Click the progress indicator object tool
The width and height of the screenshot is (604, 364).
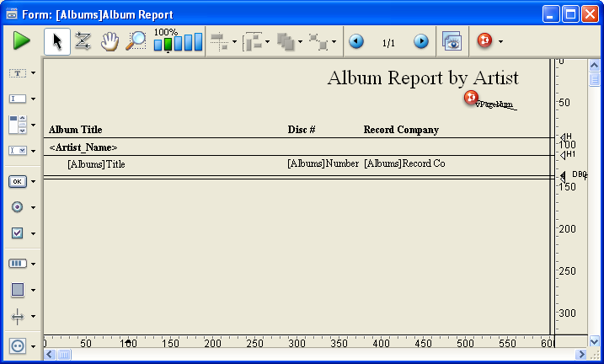click(17, 264)
